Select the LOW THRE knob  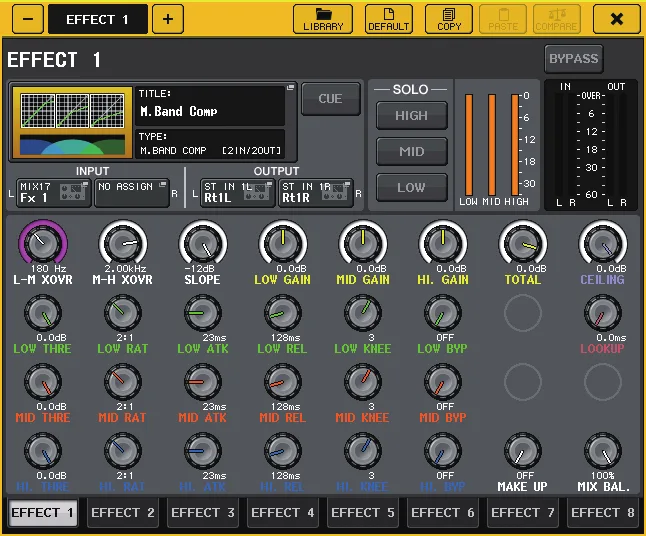coord(43,313)
